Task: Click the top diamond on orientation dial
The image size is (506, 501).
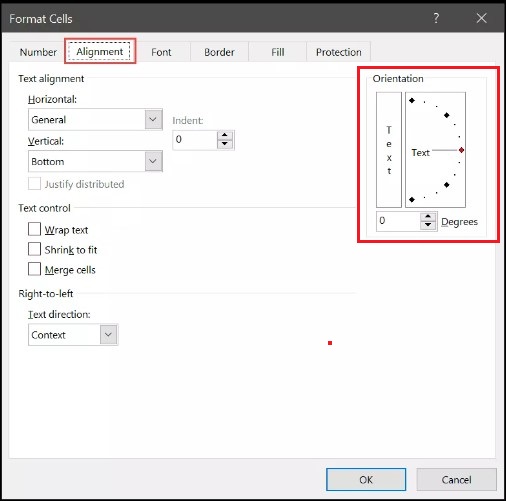Action: point(412,100)
